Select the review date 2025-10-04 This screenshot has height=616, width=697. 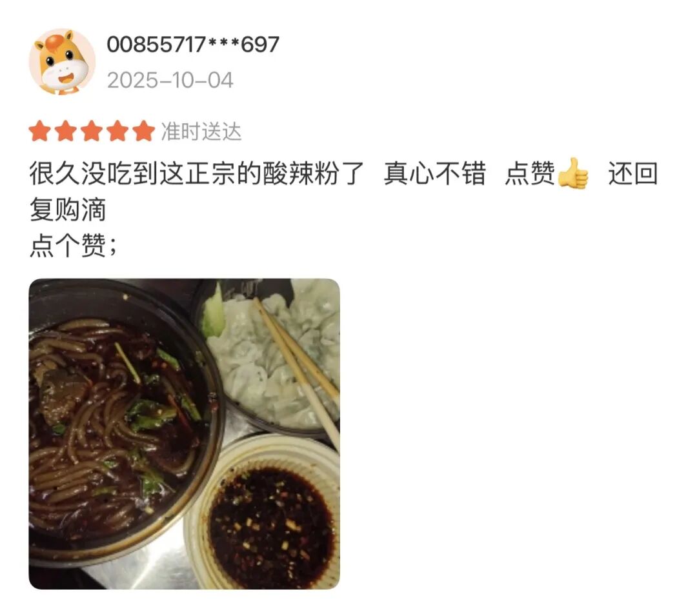(170, 81)
